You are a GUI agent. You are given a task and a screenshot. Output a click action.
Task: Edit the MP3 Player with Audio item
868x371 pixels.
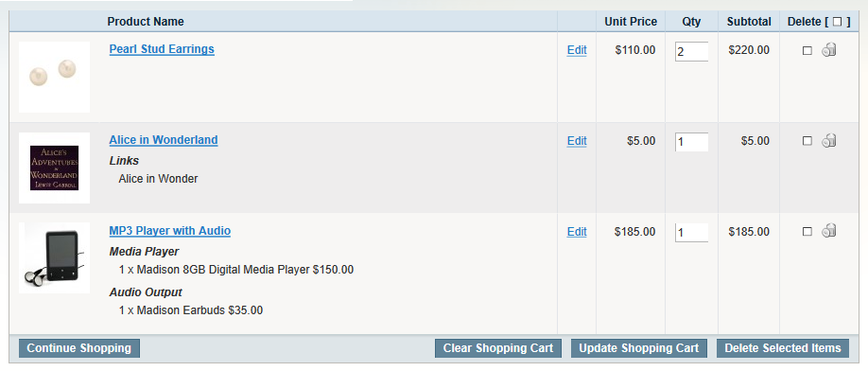click(577, 232)
